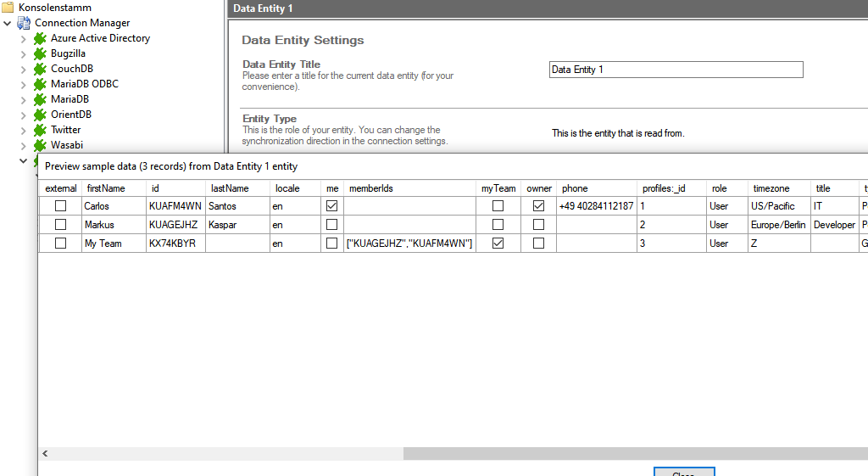Toggle external checkbox for Carlos row

61,206
